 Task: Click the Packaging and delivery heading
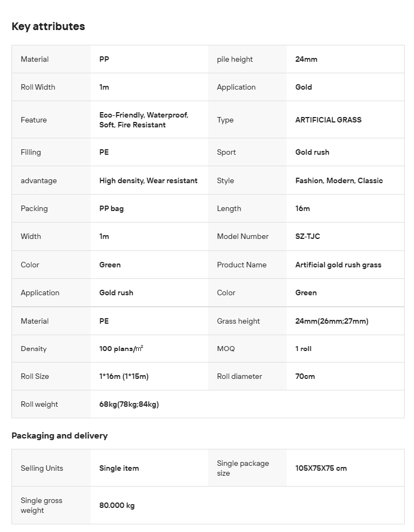[x=60, y=436]
